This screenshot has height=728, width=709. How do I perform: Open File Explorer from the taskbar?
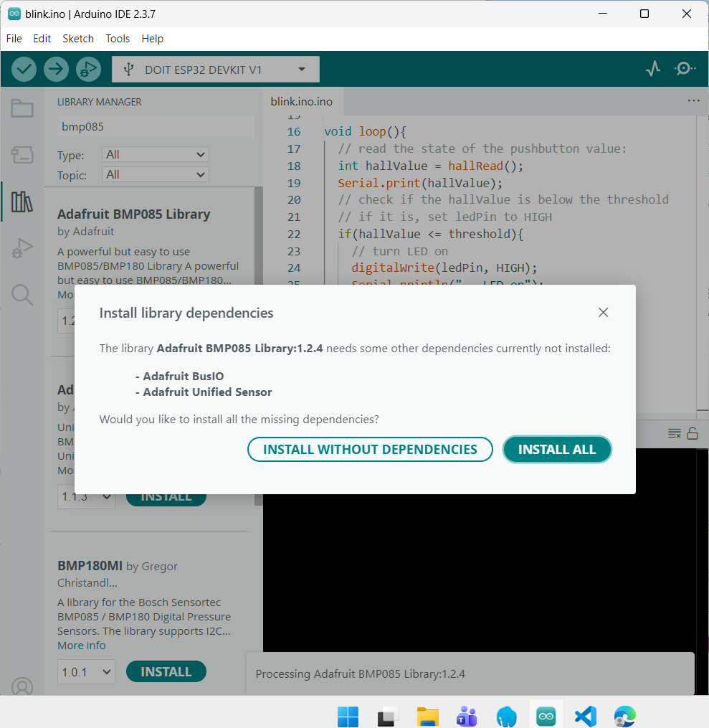(427, 717)
